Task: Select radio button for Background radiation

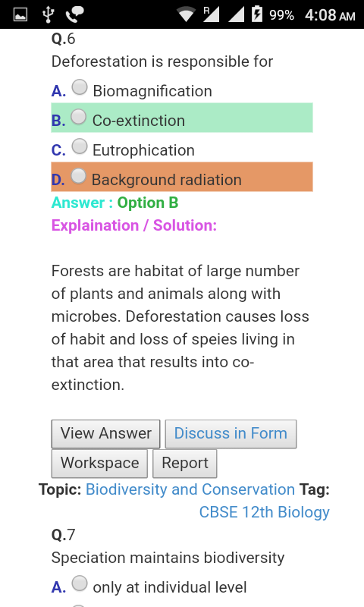Action: (79, 176)
